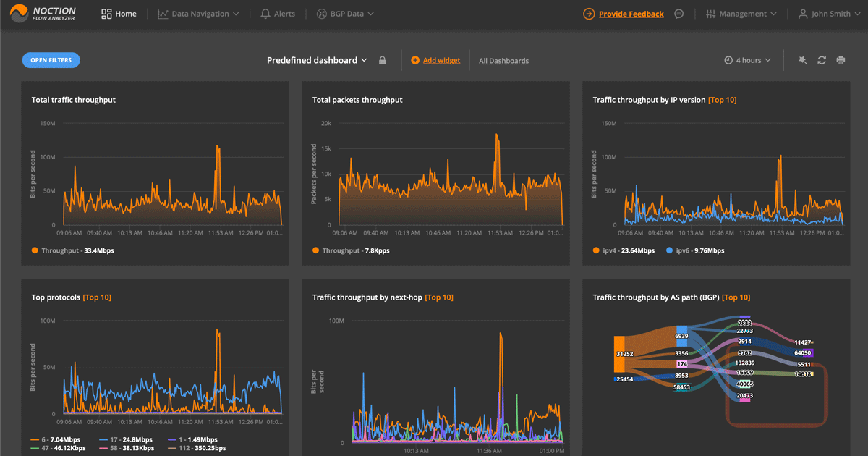Select Traffic throughput by AS path (BGP) title
The height and width of the screenshot is (456, 868).
click(656, 297)
